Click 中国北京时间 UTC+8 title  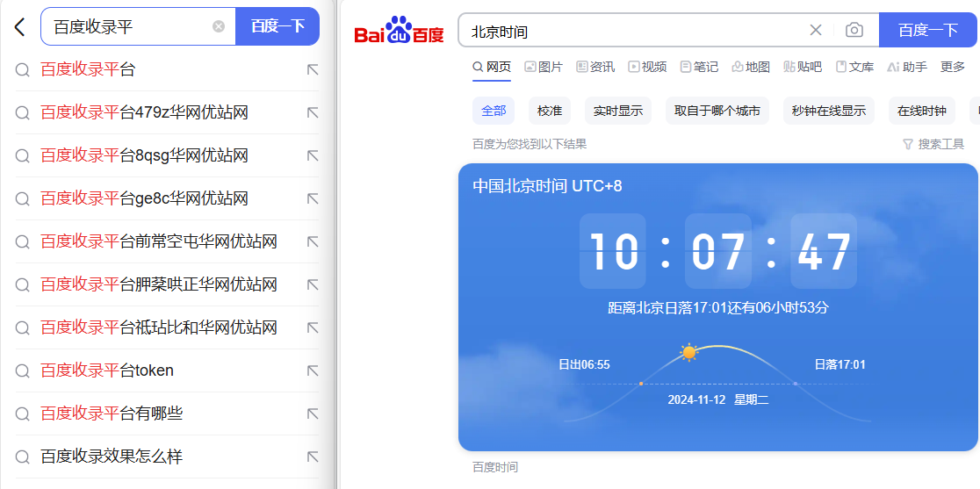pyautogui.click(x=547, y=186)
